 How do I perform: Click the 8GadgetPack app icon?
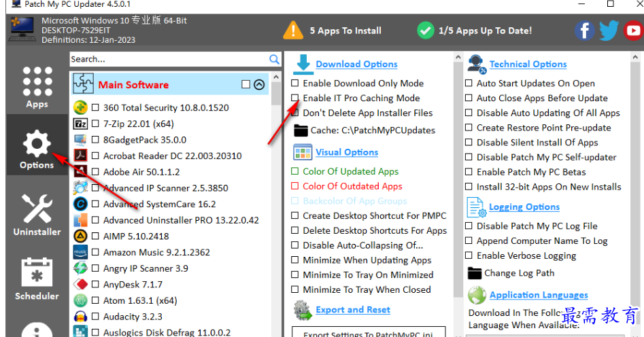80,139
